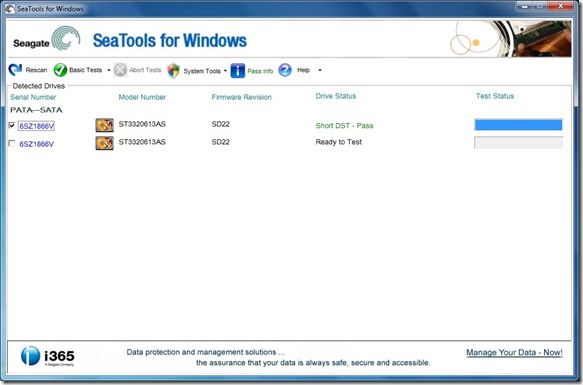Open the System Tools menu label
Image resolution: width=583 pixels, height=385 pixels.
pyautogui.click(x=202, y=71)
